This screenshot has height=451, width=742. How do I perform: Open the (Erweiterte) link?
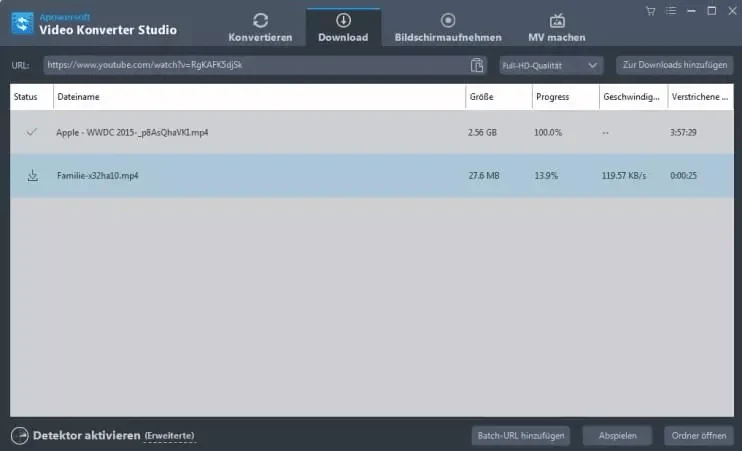169,436
